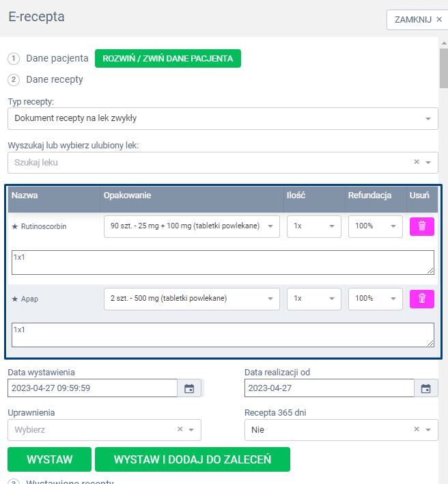Open calendar for Data realizacji od
This screenshot has width=448, height=484.
[425, 388]
